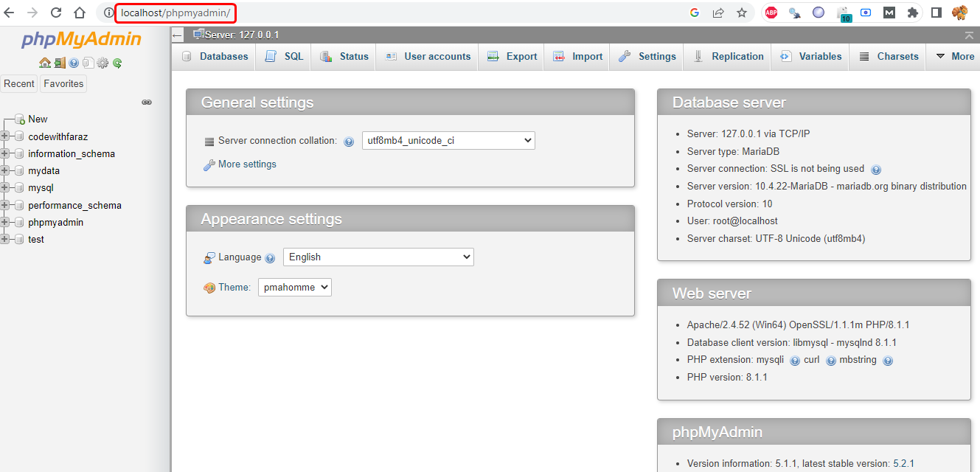
Task: Open navigation panel settings gear icon
Action: coord(102,63)
